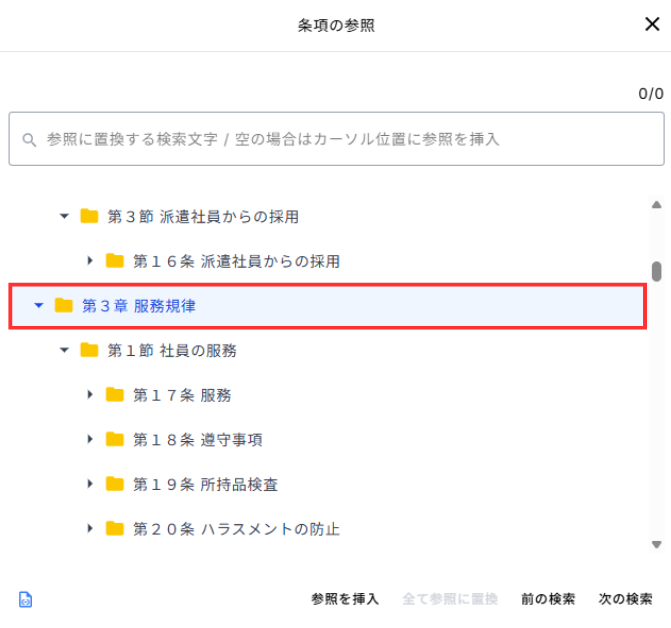The width and height of the screenshot is (671, 628).
Task: Click the 参照を挿入 button
Action: [345, 599]
